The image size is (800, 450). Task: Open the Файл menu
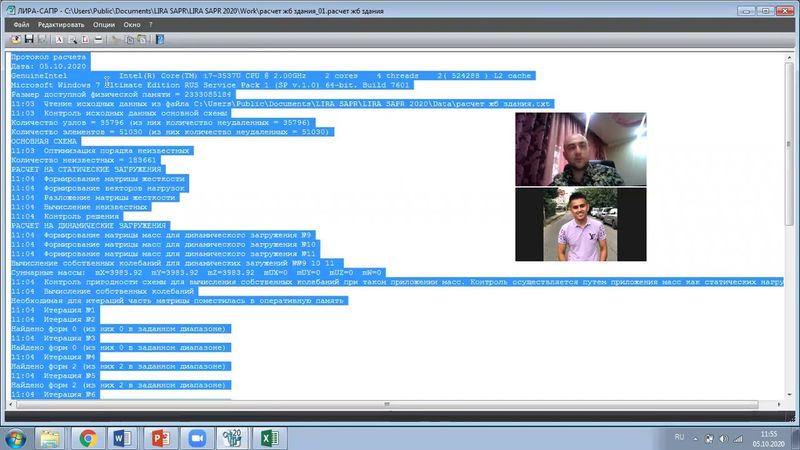[x=25, y=22]
